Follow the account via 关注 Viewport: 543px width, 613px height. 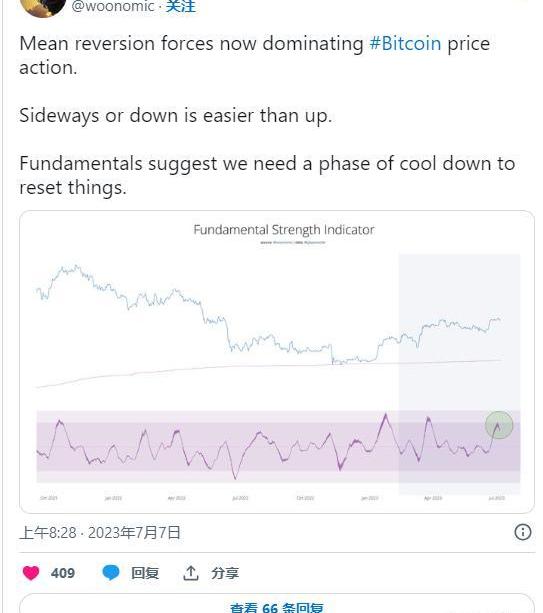tap(181, 6)
